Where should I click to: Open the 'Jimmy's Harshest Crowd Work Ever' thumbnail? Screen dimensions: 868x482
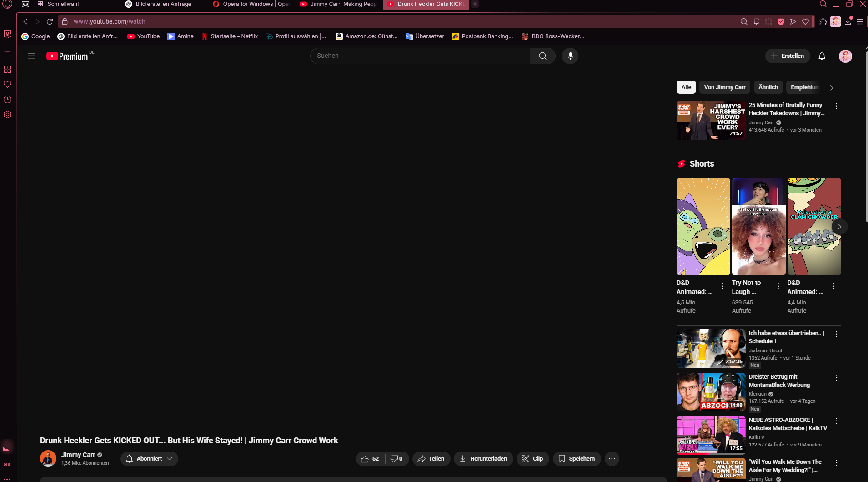point(711,120)
